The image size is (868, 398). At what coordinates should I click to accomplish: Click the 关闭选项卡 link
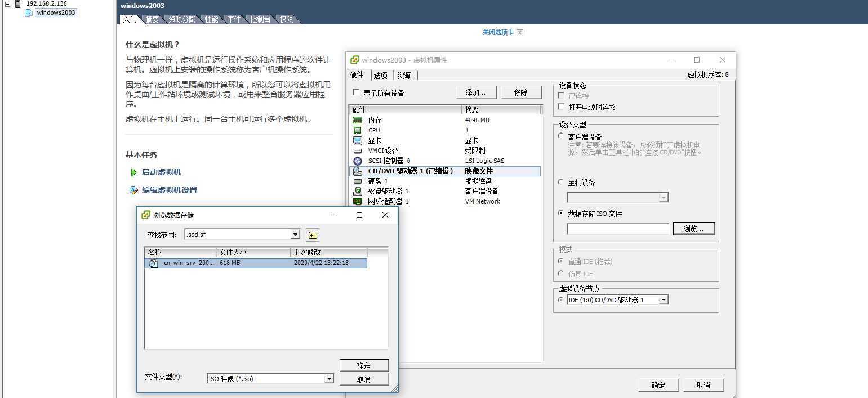498,33
